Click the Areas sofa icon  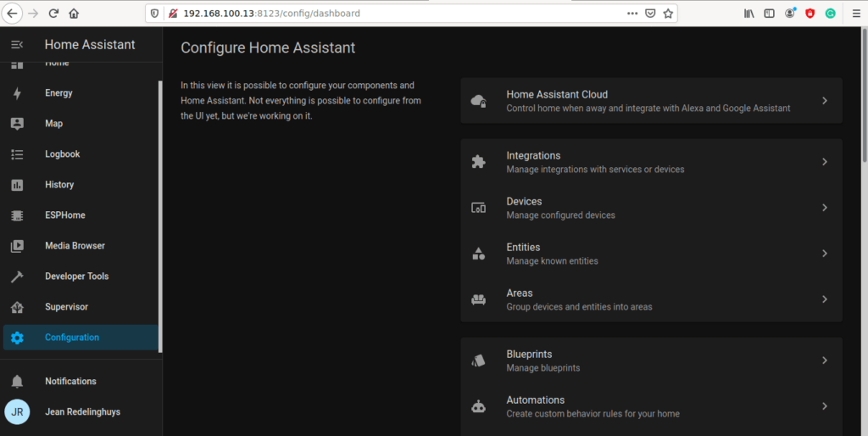(478, 299)
